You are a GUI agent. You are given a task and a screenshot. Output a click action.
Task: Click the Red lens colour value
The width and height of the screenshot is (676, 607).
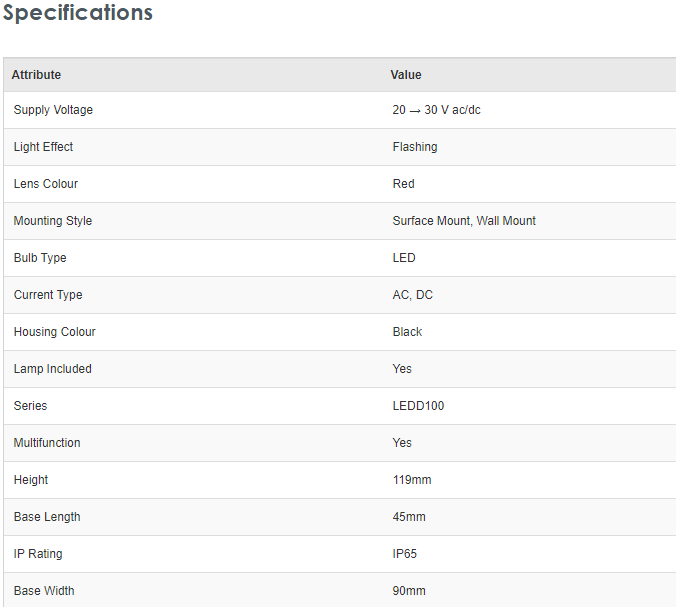pyautogui.click(x=403, y=184)
